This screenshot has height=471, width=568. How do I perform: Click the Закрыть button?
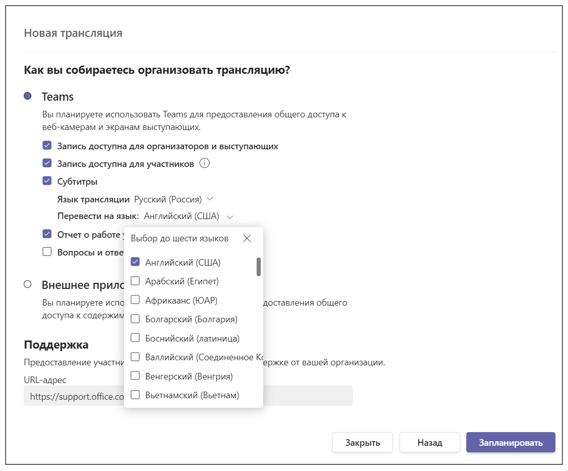click(363, 442)
